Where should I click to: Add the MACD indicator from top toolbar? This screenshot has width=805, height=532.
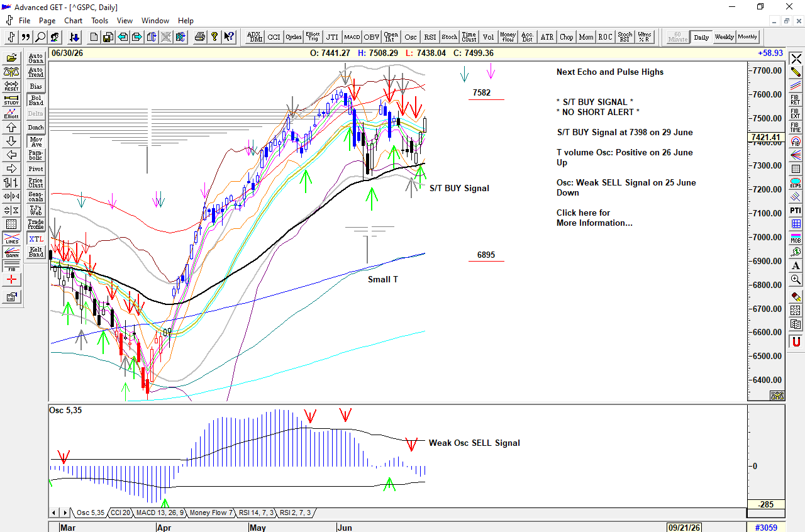tap(352, 37)
